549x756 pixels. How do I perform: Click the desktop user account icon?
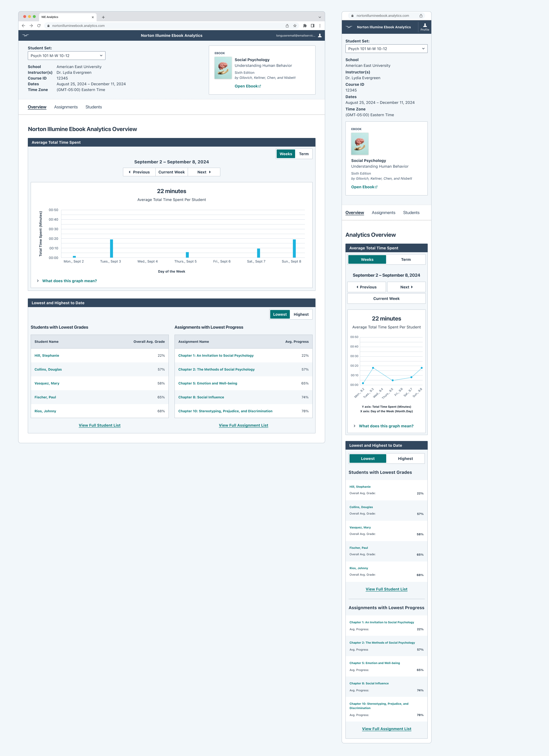click(320, 36)
